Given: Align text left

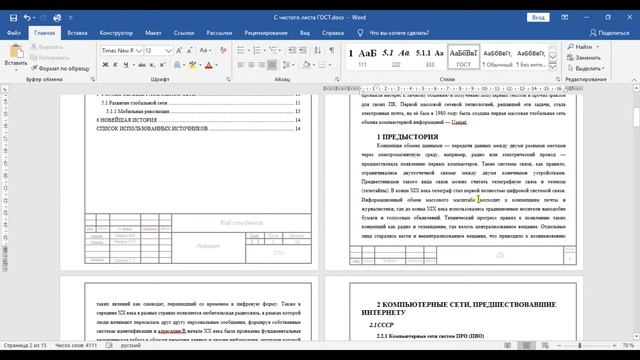Looking at the screenshot, I should [241, 65].
